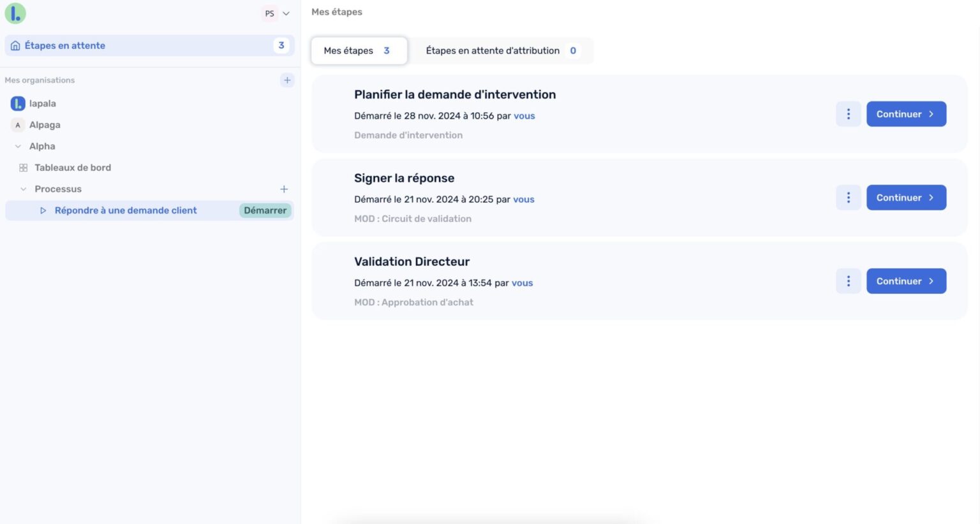980x524 pixels.
Task: Click play icon beside Répondre à une demande client
Action: (43, 210)
